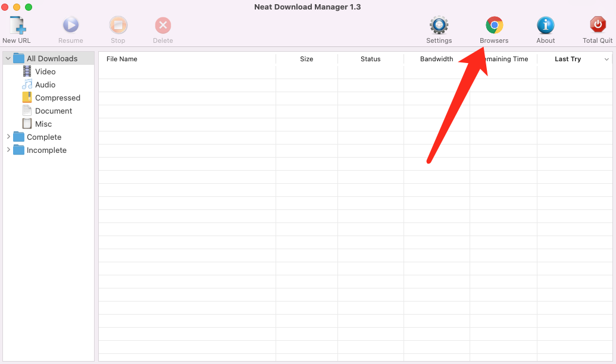Click the Resume toolbar icon
The width and height of the screenshot is (616, 364).
tap(71, 25)
